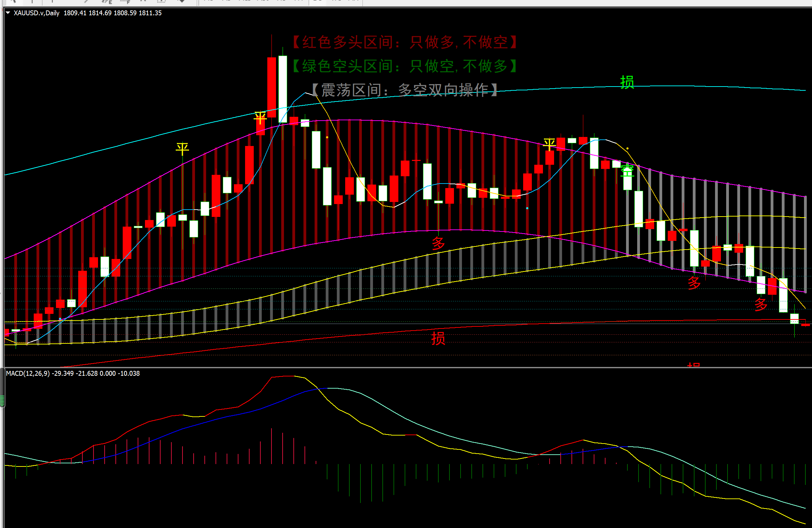Click the tallest red MACD histogram bar
The image size is (812, 528).
271,446
